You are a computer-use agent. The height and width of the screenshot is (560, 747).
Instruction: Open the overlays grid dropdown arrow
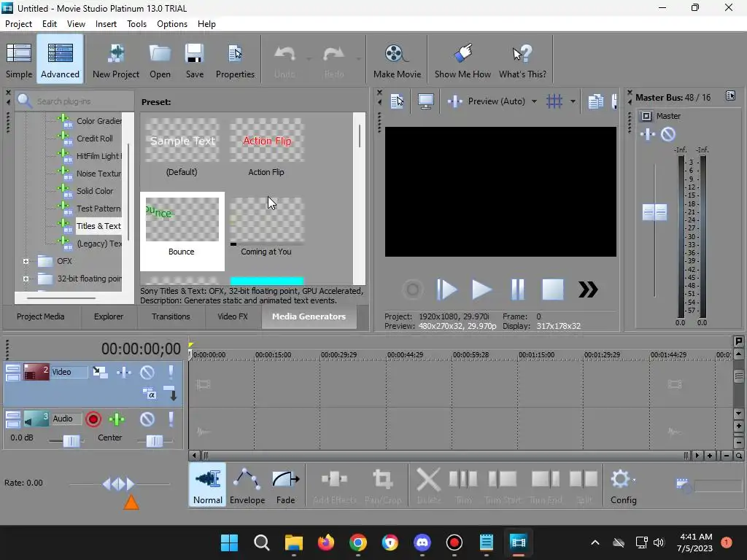(573, 101)
